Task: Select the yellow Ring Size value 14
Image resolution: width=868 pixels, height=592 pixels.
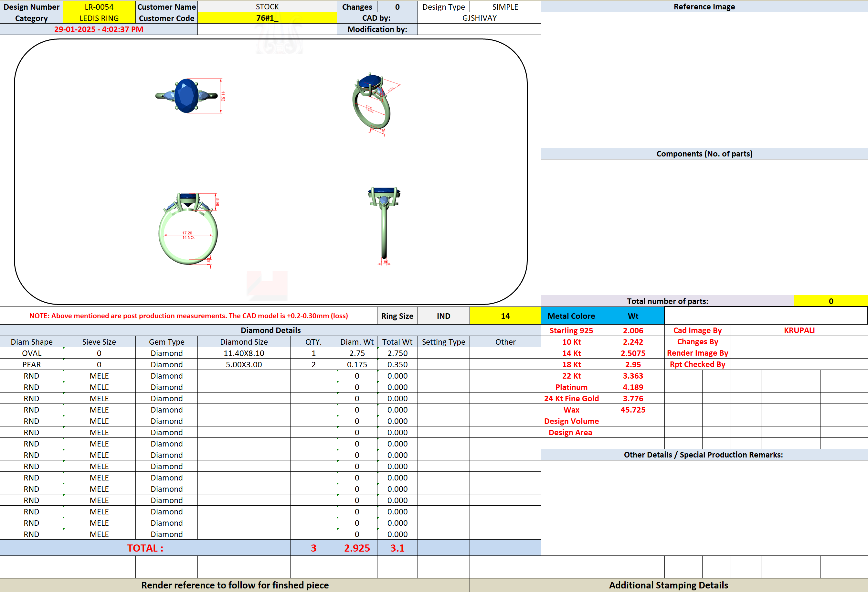Action: (505, 316)
